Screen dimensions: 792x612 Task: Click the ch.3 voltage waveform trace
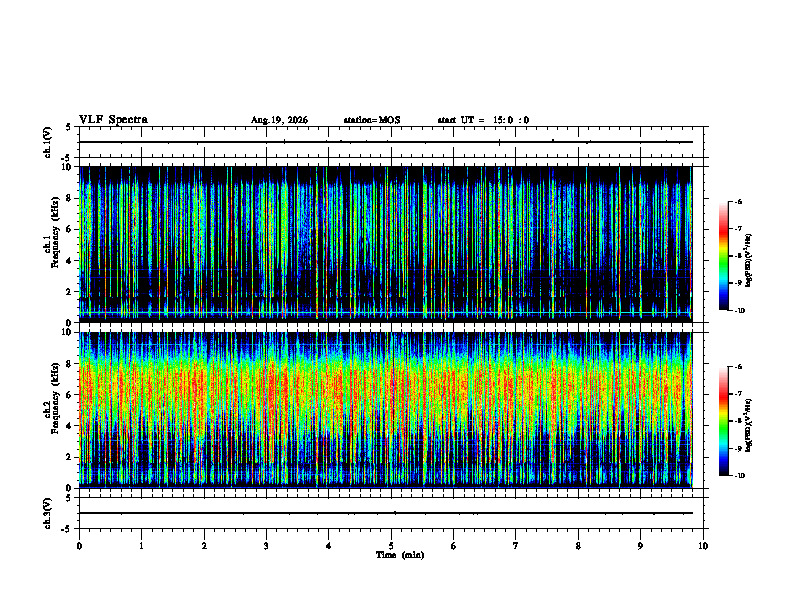point(386,513)
